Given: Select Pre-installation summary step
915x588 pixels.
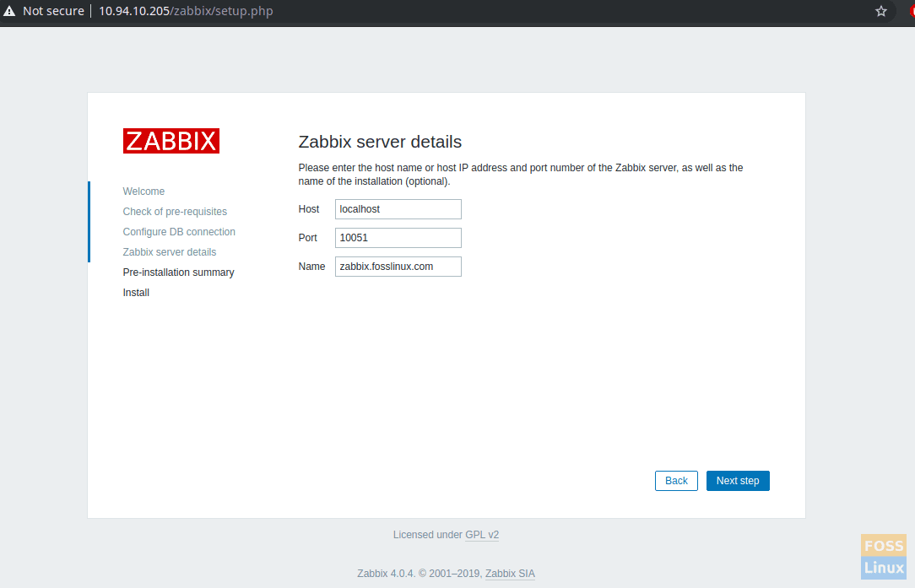Looking at the screenshot, I should click(178, 272).
